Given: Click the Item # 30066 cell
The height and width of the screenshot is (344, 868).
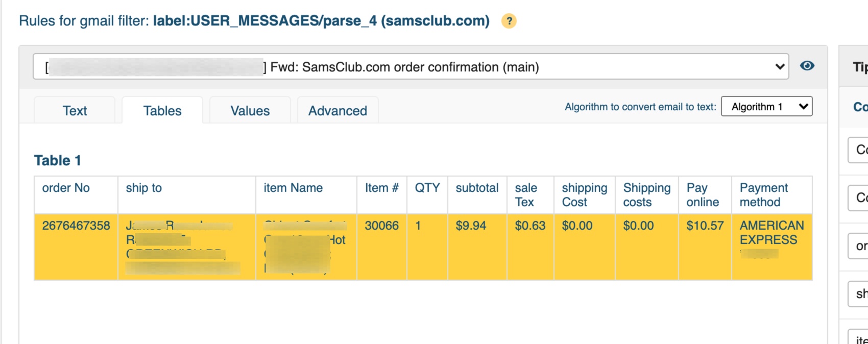Looking at the screenshot, I should (381, 226).
